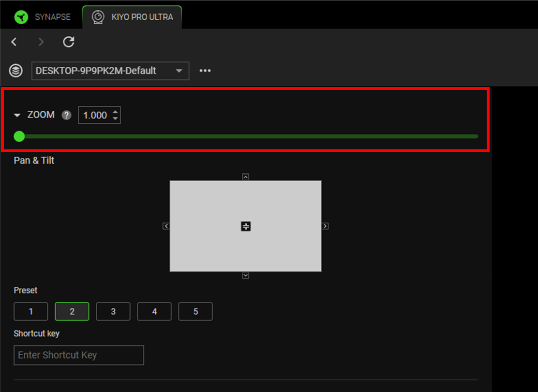Click the zoom slider handle
This screenshot has height=392, width=538.
coord(19,136)
